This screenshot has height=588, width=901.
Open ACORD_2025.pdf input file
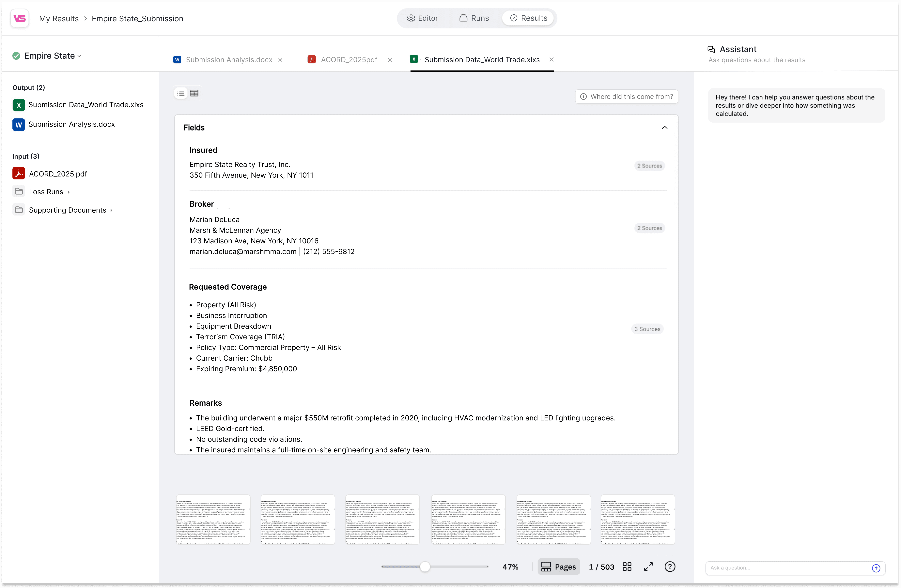click(58, 174)
